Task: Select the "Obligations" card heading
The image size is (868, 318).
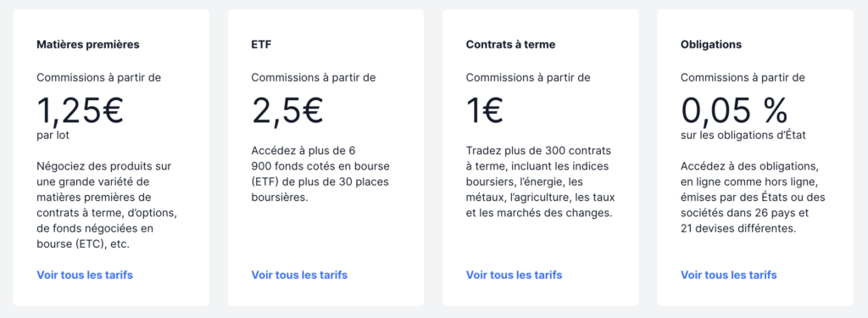Action: pyautogui.click(x=711, y=45)
